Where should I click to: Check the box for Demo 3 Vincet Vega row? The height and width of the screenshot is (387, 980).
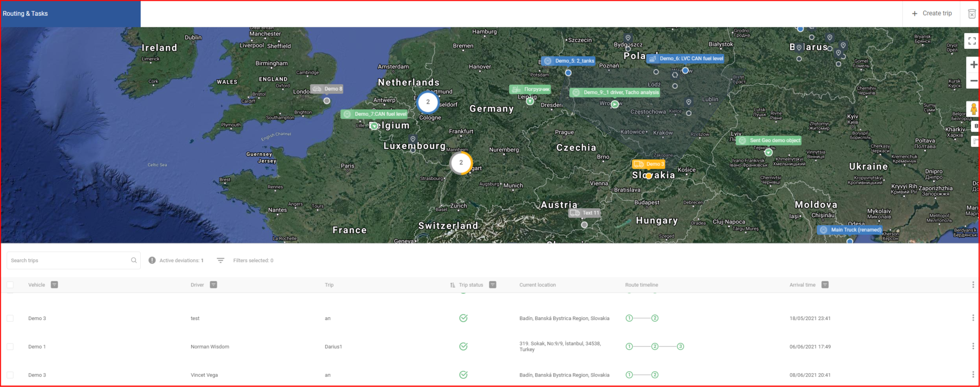pyautogui.click(x=10, y=375)
